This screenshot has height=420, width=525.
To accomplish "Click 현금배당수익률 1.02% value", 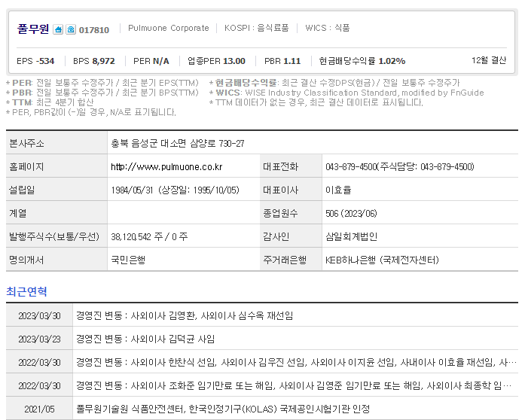I will (x=362, y=61).
